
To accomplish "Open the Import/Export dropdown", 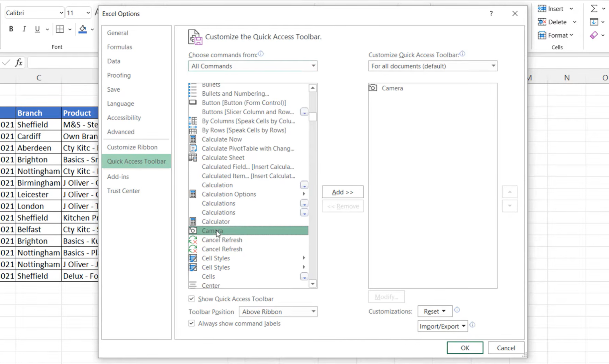I will tap(443, 326).
